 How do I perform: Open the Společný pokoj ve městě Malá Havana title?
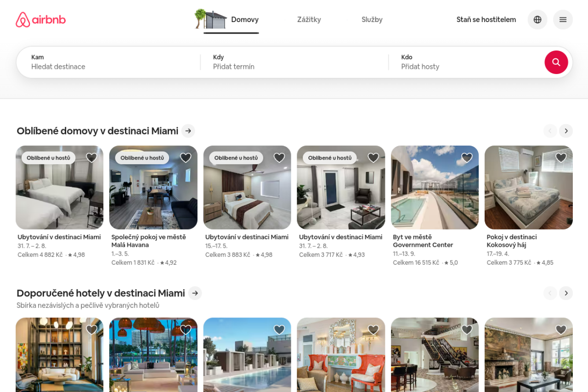coord(149,241)
